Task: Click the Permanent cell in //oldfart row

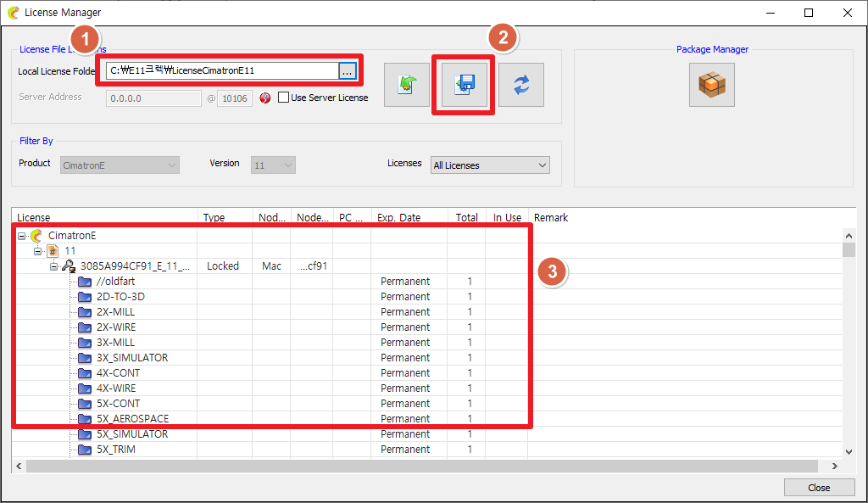Action: [405, 282]
